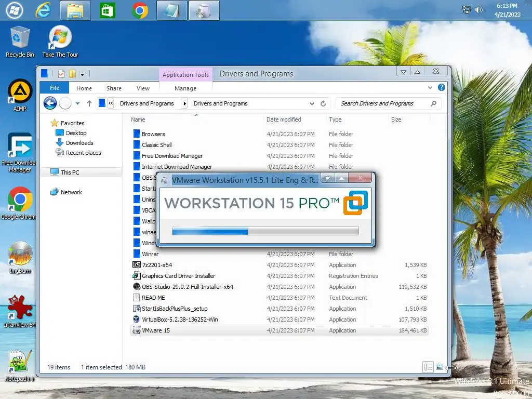Expand the ribbon chevron
The width and height of the screenshot is (532, 399).
click(430, 87)
